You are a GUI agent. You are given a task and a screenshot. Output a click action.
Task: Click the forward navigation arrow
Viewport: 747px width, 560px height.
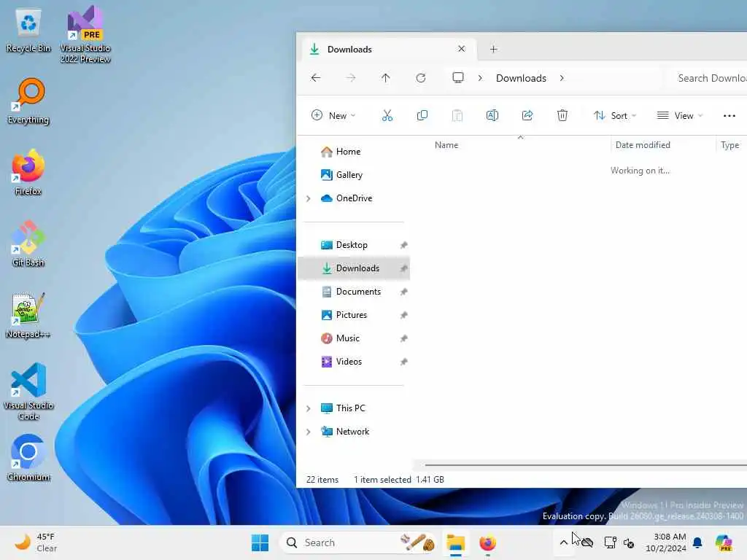pos(351,77)
